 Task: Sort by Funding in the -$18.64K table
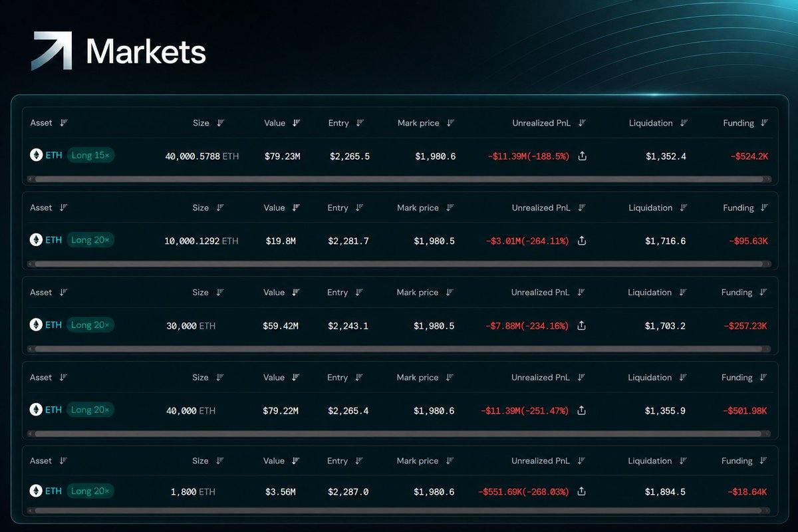763,461
